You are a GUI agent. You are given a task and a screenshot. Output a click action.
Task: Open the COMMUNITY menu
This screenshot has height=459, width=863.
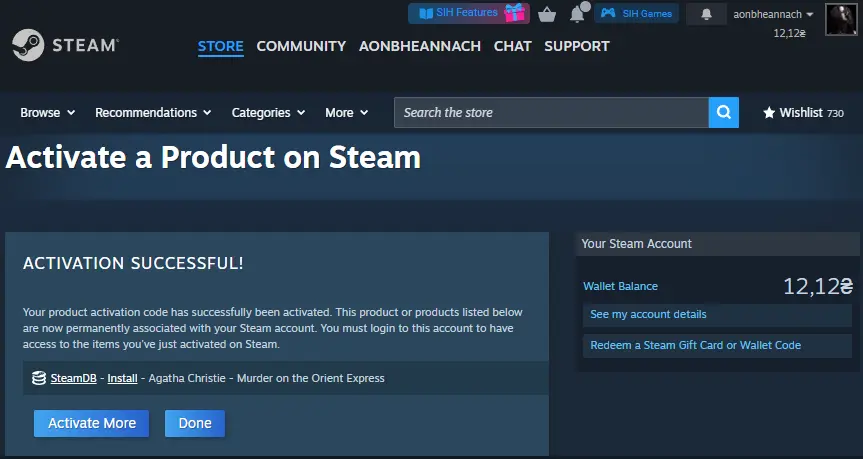coord(301,46)
